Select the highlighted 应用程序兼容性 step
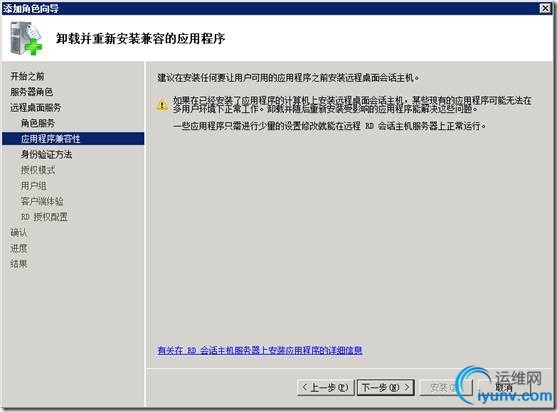 click(x=73, y=138)
